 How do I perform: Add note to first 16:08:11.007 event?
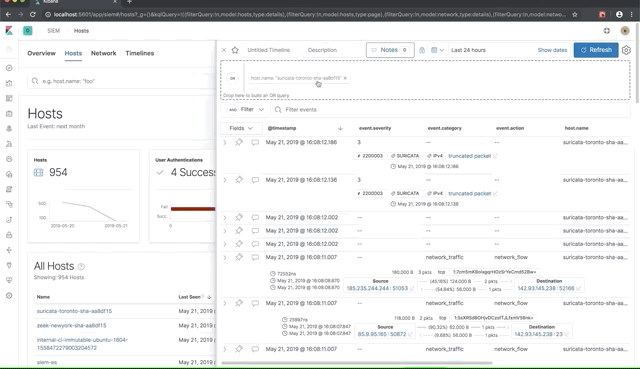click(x=255, y=258)
